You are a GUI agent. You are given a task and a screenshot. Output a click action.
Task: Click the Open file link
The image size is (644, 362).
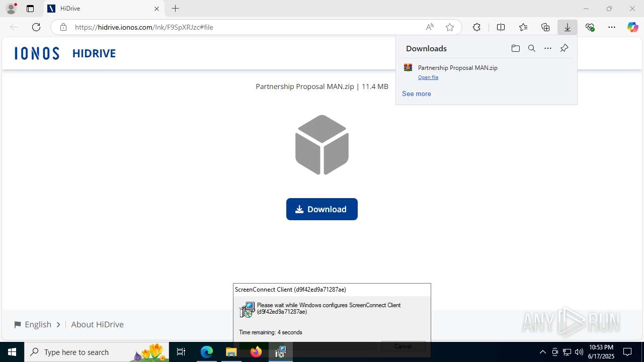click(428, 77)
